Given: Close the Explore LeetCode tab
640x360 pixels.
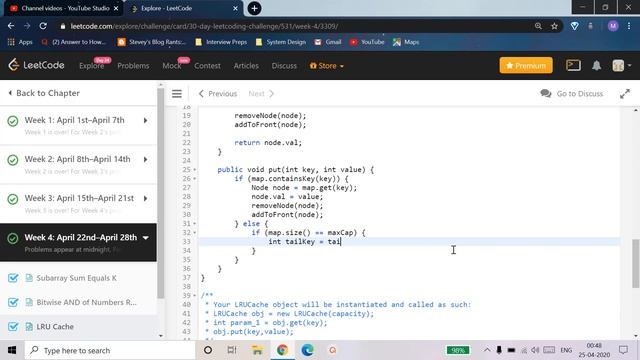Looking at the screenshot, I should 235,8.
